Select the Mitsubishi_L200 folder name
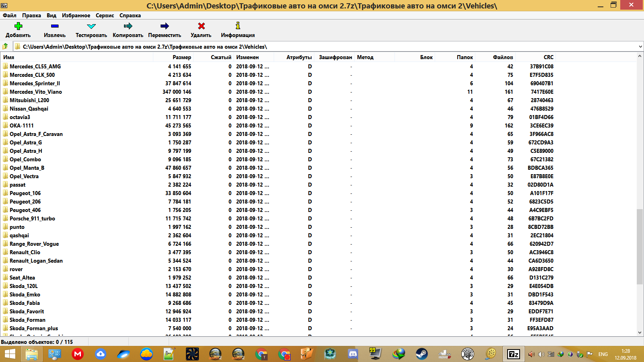The image size is (644, 362). point(29,100)
